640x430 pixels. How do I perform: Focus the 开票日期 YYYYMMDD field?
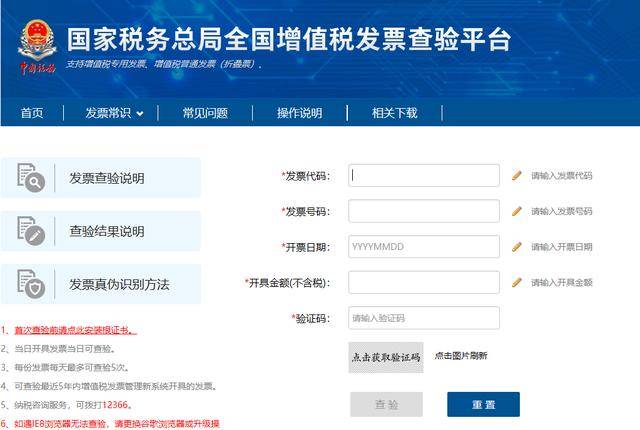tap(424, 246)
